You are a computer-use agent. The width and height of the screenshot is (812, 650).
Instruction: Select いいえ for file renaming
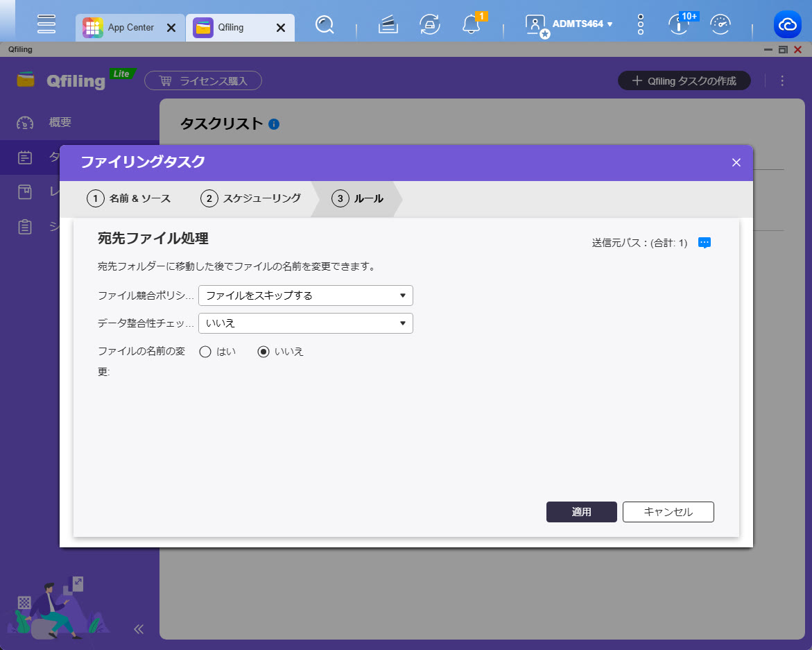click(x=264, y=352)
